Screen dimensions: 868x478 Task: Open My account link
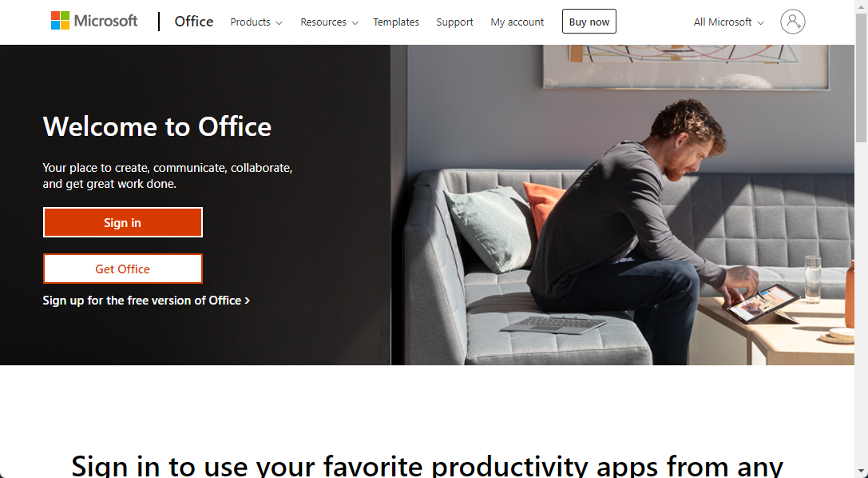click(517, 22)
